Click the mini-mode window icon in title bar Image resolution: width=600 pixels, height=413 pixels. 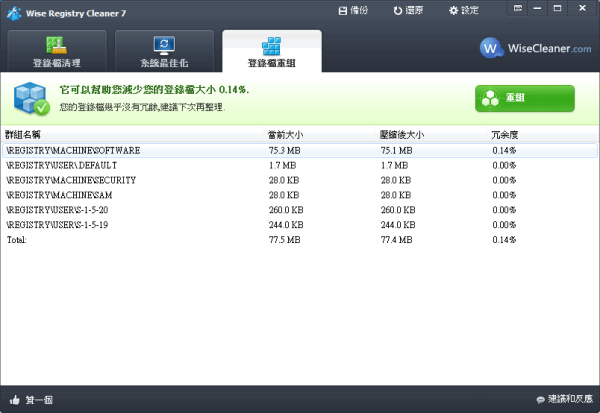click(x=518, y=8)
